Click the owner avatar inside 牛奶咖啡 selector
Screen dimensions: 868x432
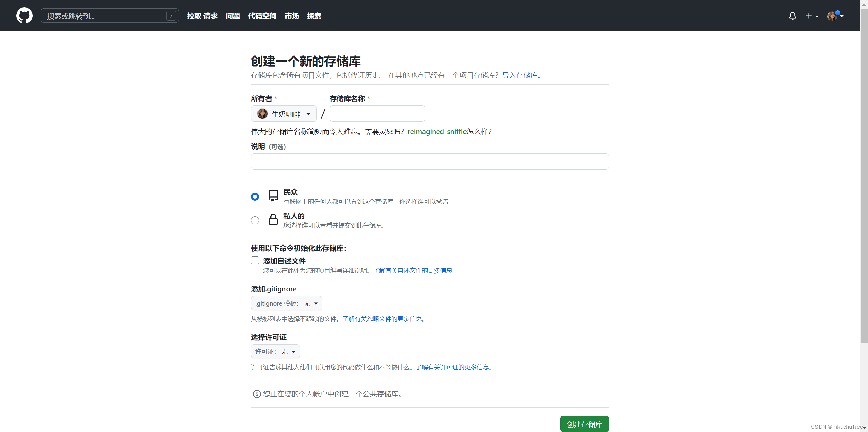click(262, 114)
